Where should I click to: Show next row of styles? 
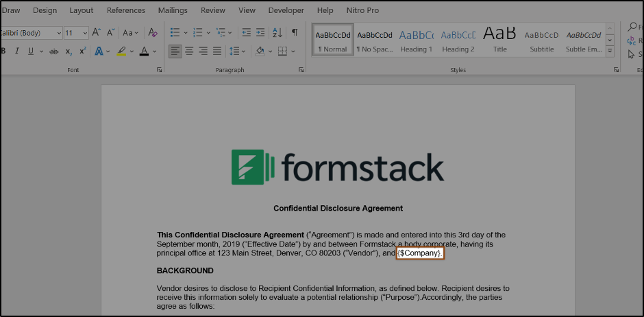coord(610,40)
